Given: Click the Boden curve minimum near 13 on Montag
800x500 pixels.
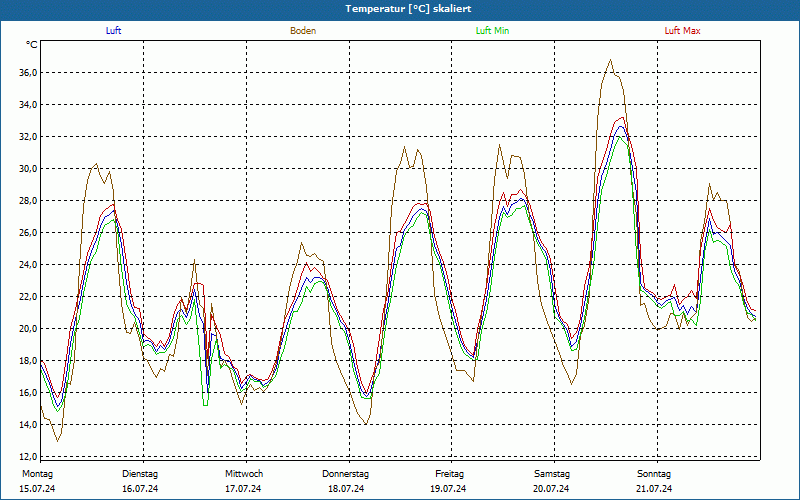Looking at the screenshot, I should click(x=58, y=441).
